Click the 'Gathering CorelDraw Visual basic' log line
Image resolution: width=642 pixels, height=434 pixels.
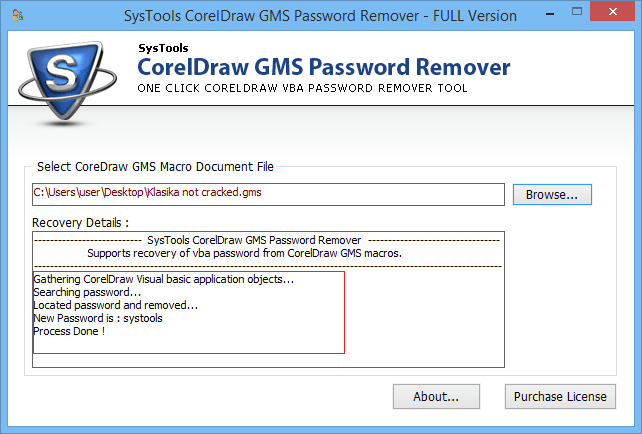tap(164, 279)
